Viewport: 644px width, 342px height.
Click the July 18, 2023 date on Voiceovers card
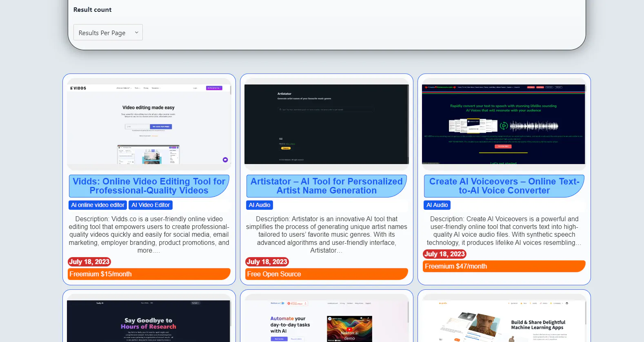click(444, 254)
